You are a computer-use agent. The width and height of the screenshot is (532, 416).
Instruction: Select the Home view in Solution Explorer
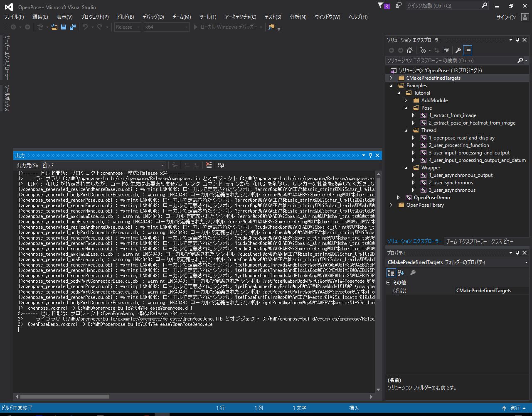coord(410,50)
